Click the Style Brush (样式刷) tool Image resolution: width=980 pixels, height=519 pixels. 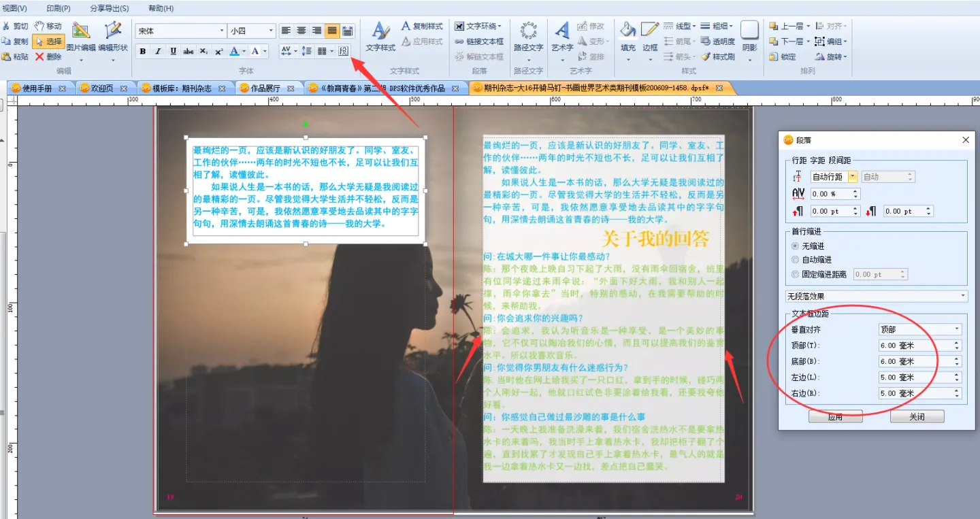coord(718,56)
